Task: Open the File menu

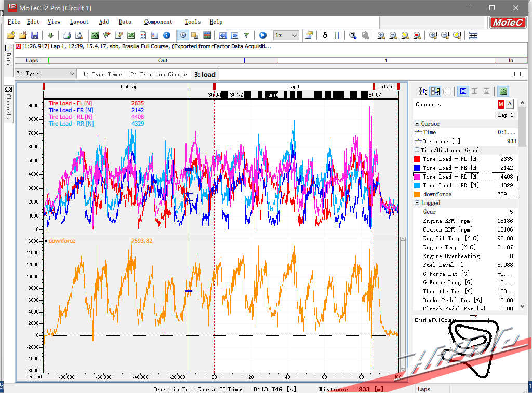Action: pos(14,22)
